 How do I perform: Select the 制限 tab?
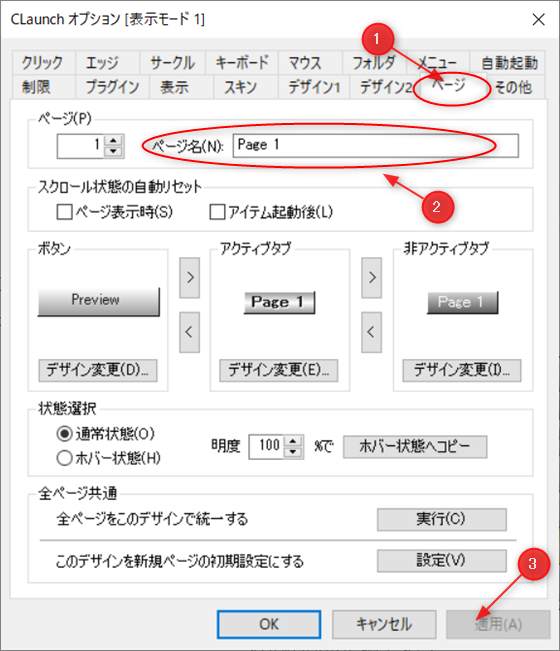44,87
